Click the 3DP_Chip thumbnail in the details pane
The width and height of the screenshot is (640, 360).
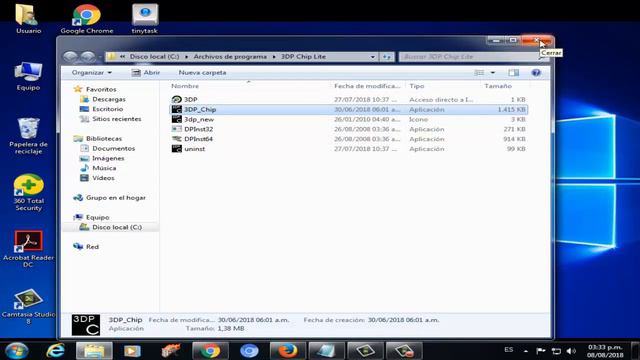point(86,324)
